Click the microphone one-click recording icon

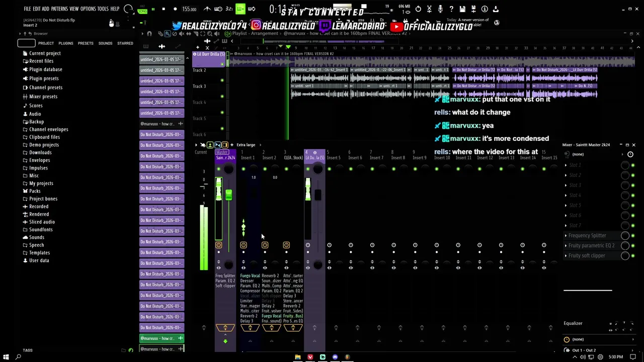point(440,9)
